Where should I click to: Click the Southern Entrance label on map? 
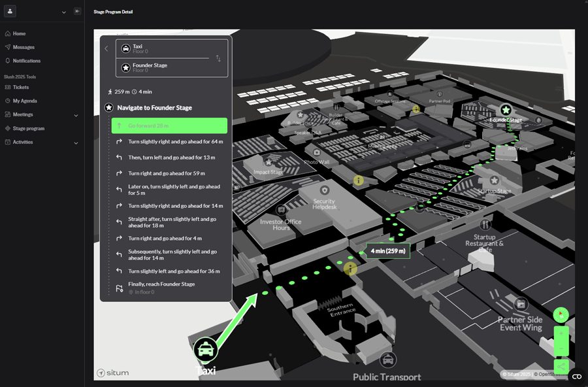(341, 310)
